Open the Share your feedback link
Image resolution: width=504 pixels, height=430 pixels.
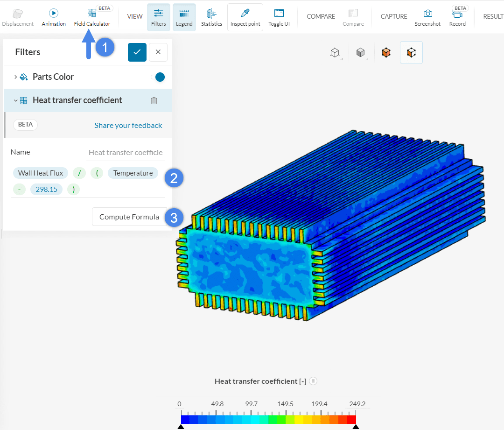[x=128, y=125]
